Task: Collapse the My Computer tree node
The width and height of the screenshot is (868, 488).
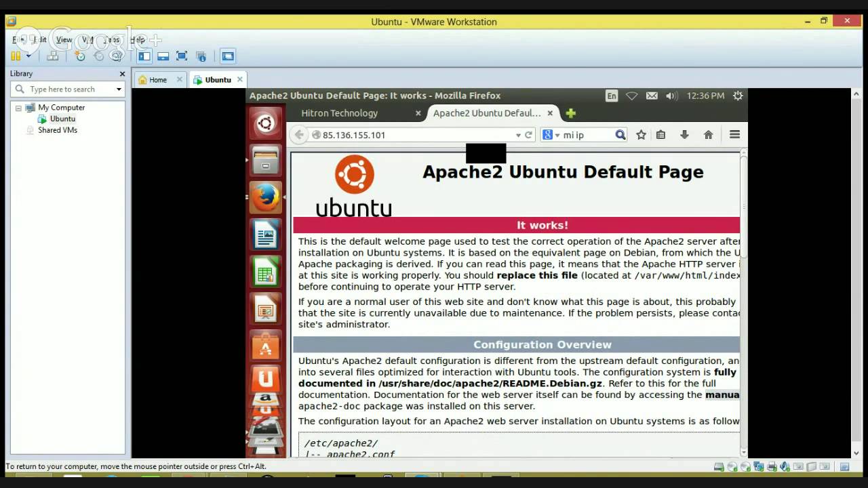Action: pyautogui.click(x=18, y=108)
